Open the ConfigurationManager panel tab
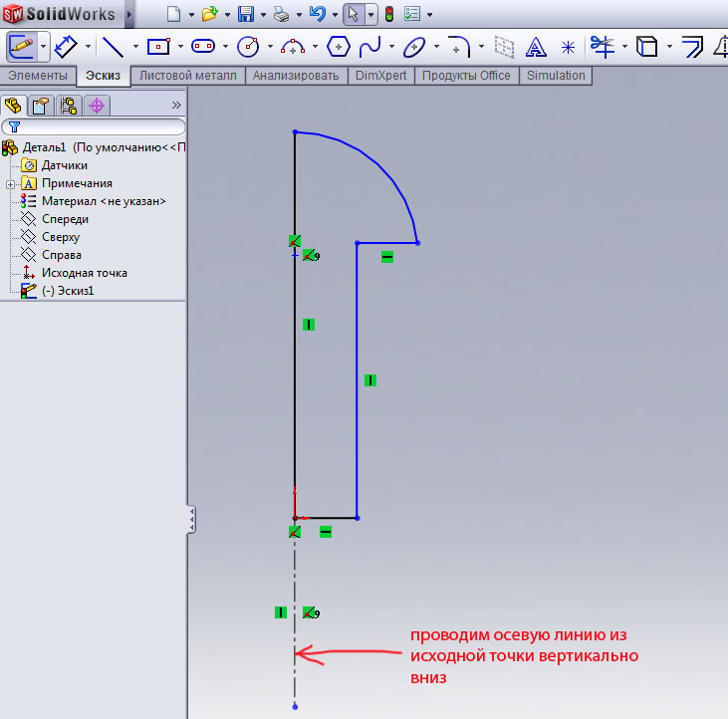 (x=69, y=105)
